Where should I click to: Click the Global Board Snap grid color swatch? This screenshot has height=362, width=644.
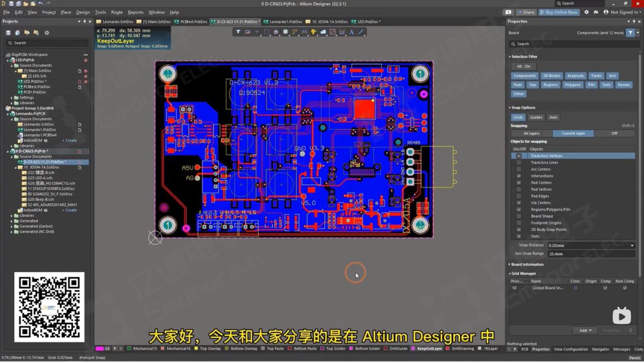575,288
